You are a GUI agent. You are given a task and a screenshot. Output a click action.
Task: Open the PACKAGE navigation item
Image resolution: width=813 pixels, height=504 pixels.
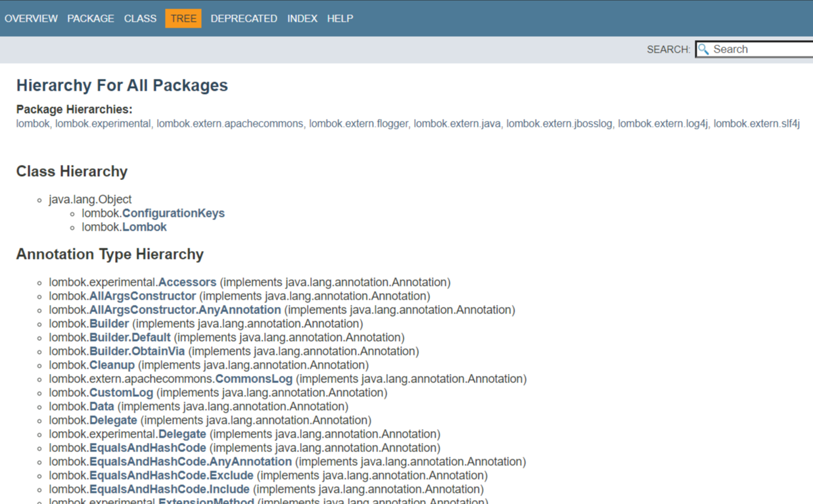click(91, 18)
